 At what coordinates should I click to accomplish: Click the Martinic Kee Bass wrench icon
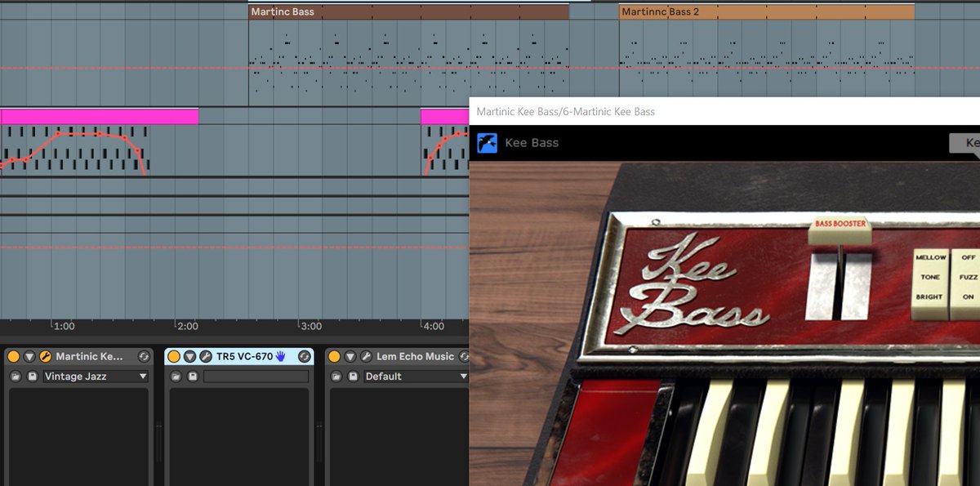[x=46, y=356]
